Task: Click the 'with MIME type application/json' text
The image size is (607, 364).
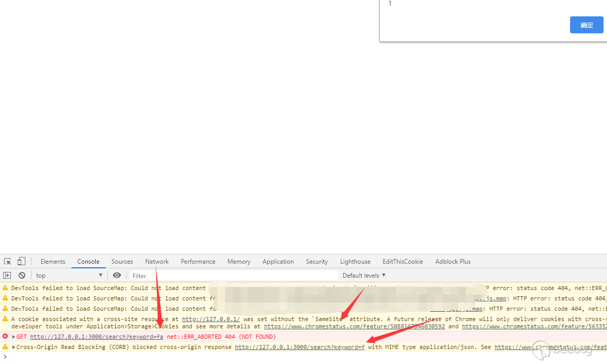Action: [422, 347]
